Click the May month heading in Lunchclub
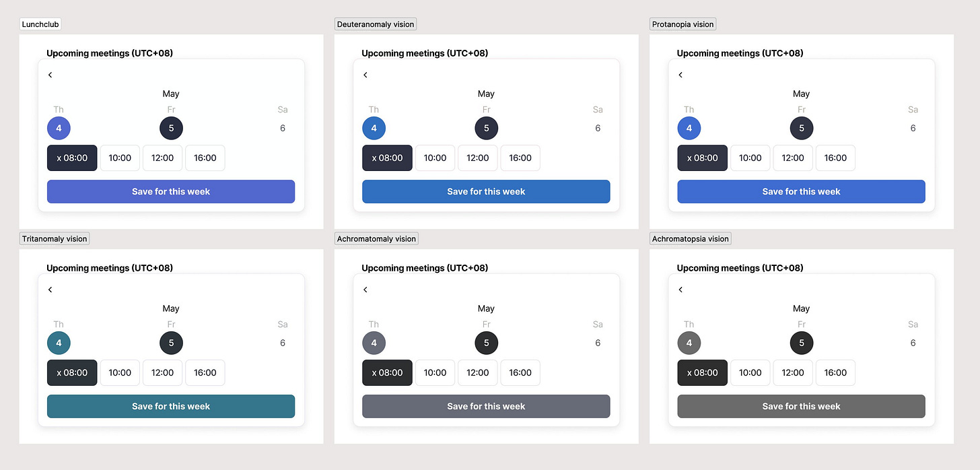Viewport: 980px width, 470px height. tap(170, 94)
